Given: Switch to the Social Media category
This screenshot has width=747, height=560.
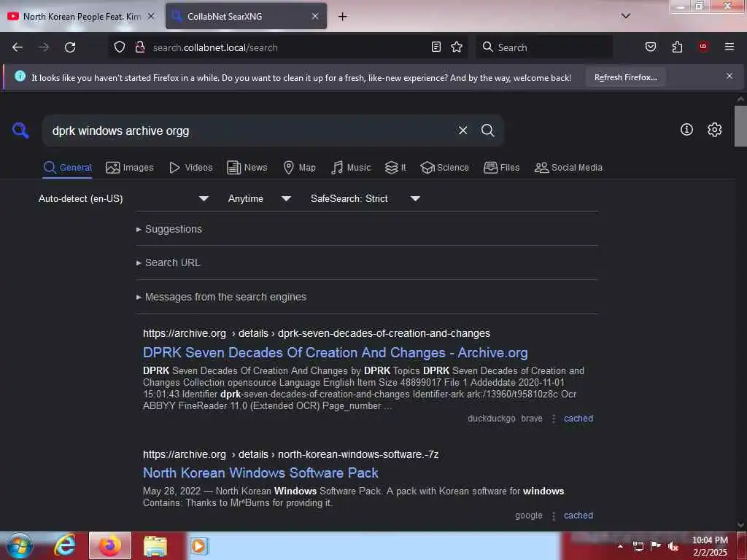Looking at the screenshot, I should (x=568, y=168).
